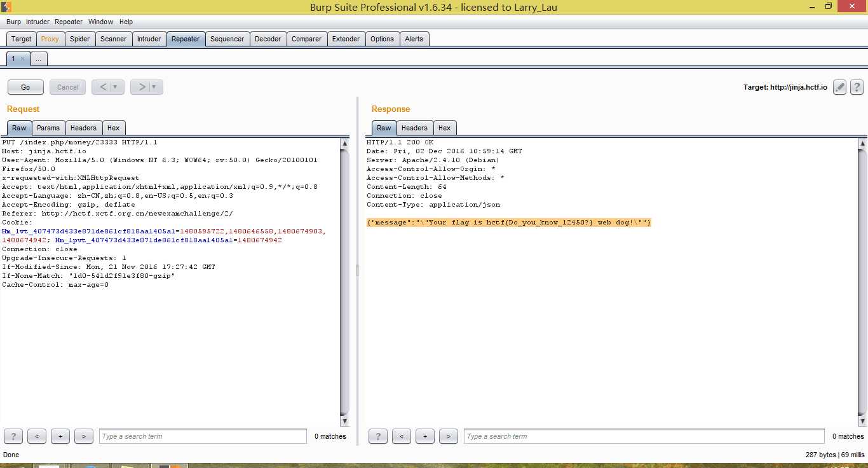Click request search help question mark button
868x468 pixels.
pos(13,436)
